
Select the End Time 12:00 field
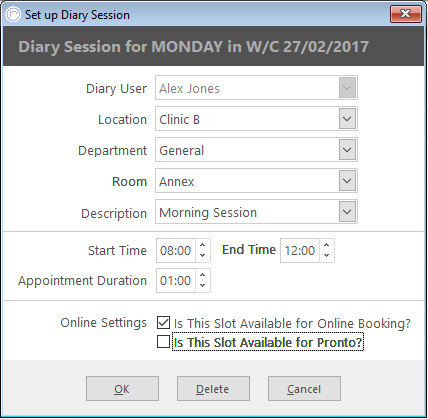point(300,251)
